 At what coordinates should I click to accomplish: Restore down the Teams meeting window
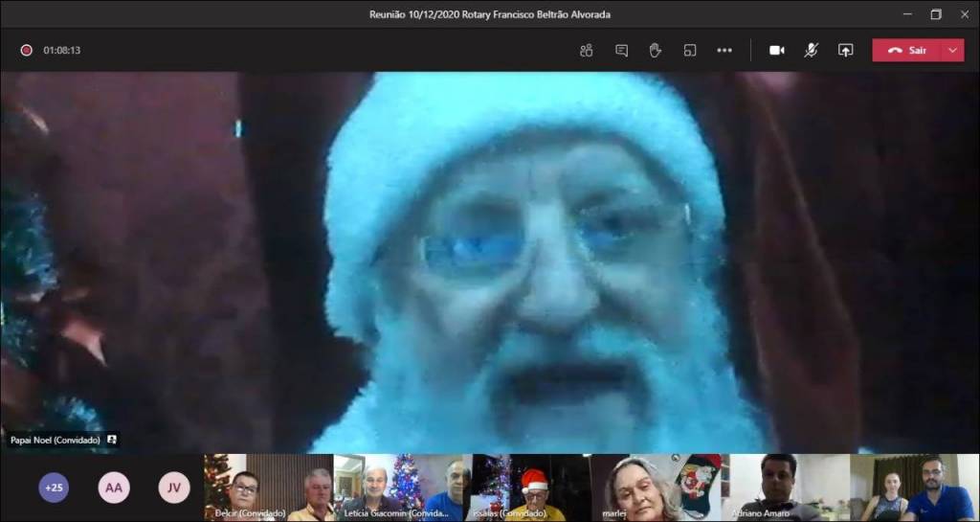(x=935, y=14)
